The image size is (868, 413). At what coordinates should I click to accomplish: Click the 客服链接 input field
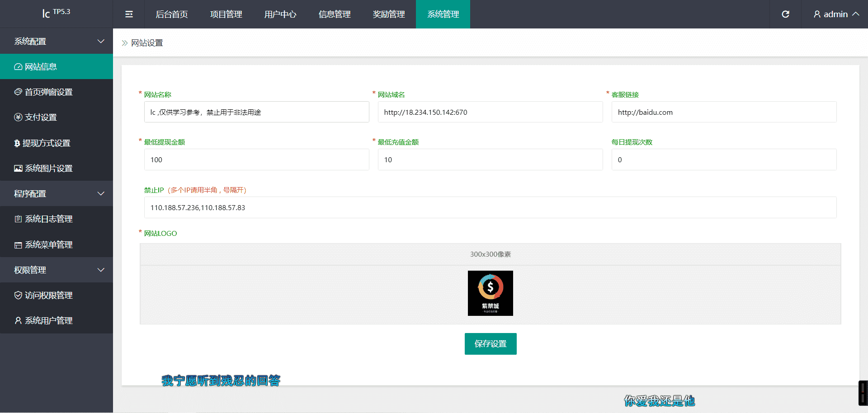coord(724,112)
